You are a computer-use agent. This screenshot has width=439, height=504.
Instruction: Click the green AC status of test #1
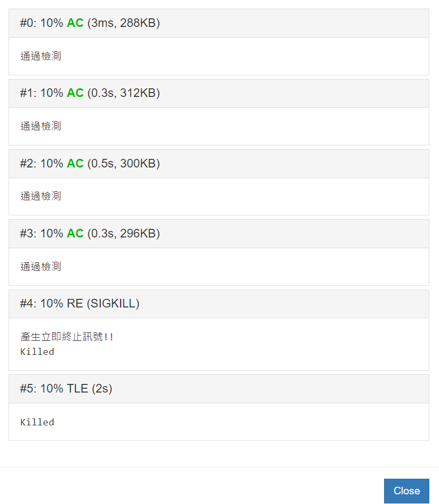[x=75, y=93]
